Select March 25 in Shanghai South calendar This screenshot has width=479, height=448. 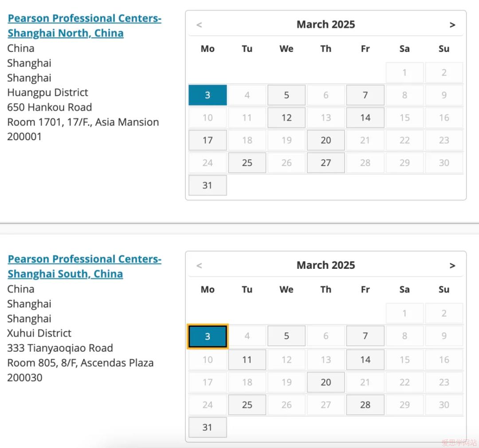247,405
